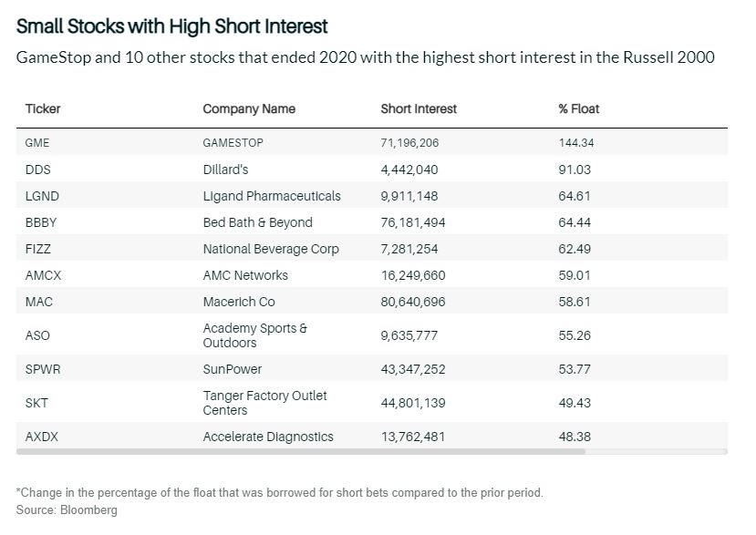
Task: Select the GME ticker cell
Action: click(38, 143)
